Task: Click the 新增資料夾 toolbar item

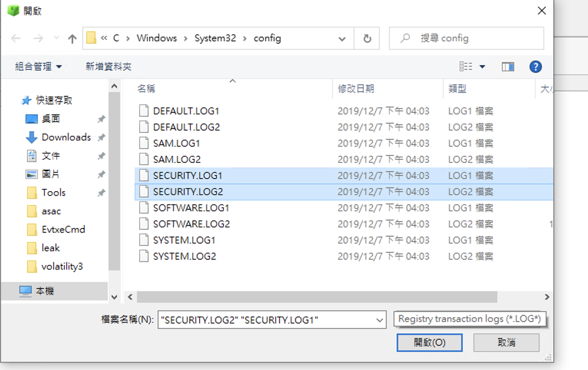Action: (108, 67)
